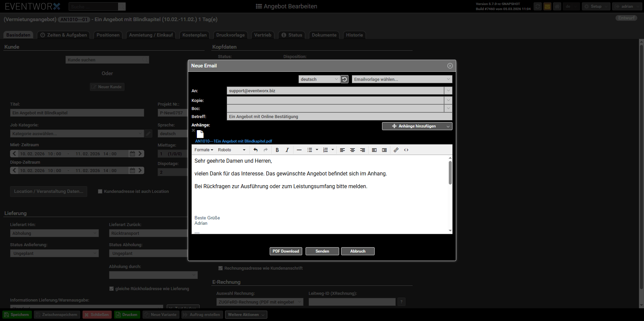Click the email body vertical scrollbar

click(x=450, y=173)
